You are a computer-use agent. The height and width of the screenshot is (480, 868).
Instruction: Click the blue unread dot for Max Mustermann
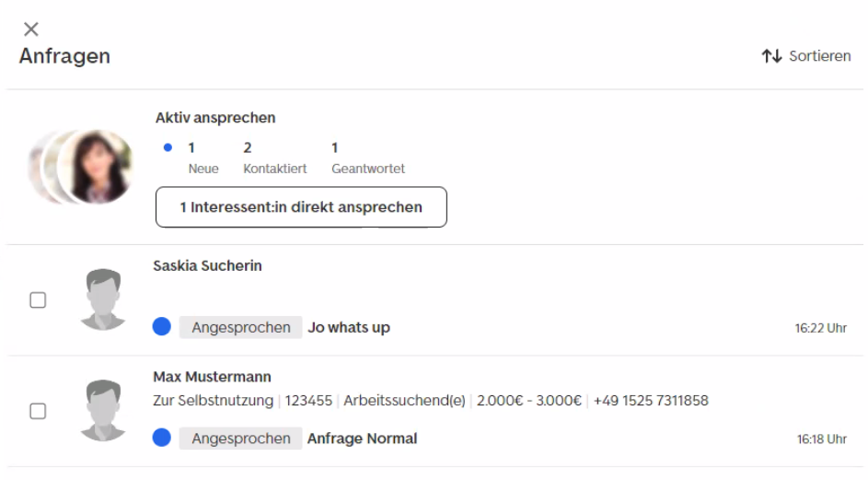pyautogui.click(x=162, y=438)
